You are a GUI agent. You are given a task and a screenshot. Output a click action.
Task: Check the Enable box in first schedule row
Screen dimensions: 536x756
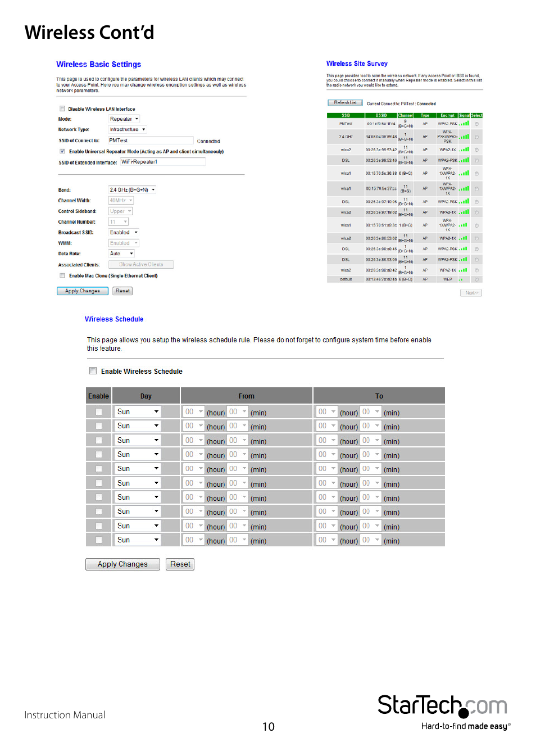tap(99, 412)
